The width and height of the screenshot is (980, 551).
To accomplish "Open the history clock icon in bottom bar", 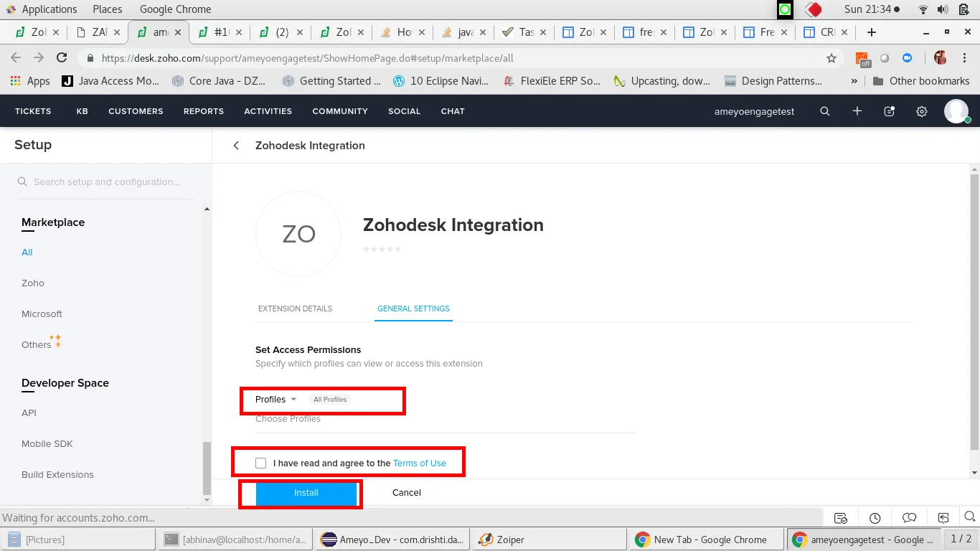I will pos(875,518).
